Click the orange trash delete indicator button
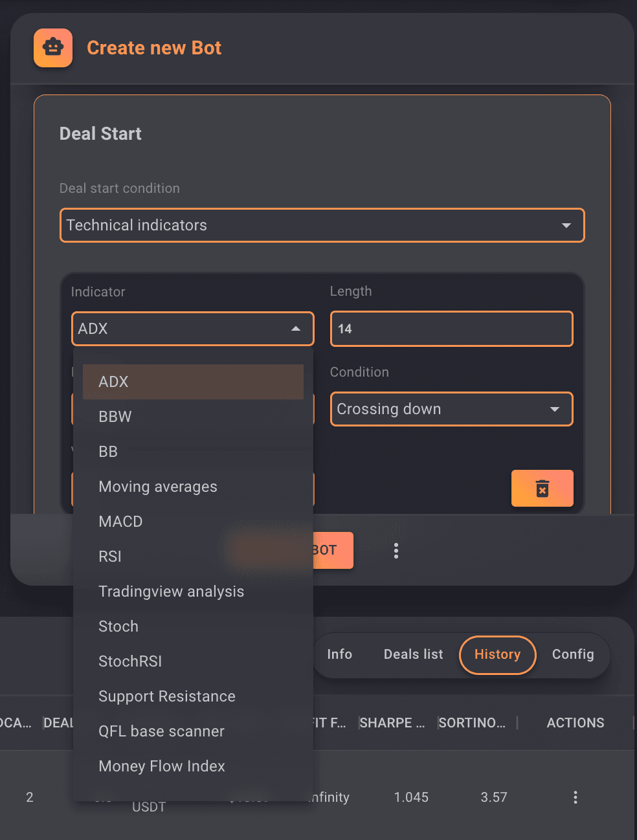637x840 pixels. [542, 488]
